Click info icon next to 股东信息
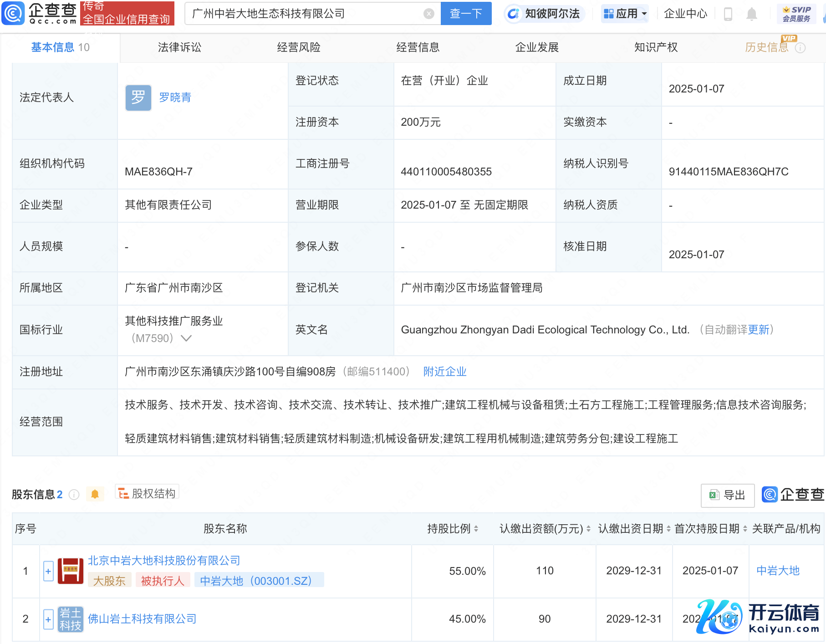The image size is (826, 644). [x=74, y=495]
